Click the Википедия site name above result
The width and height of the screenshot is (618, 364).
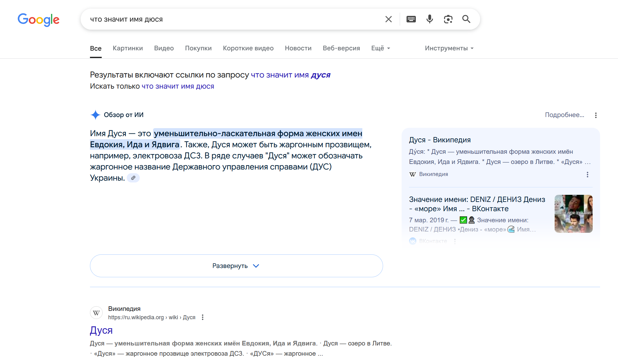tap(124, 309)
